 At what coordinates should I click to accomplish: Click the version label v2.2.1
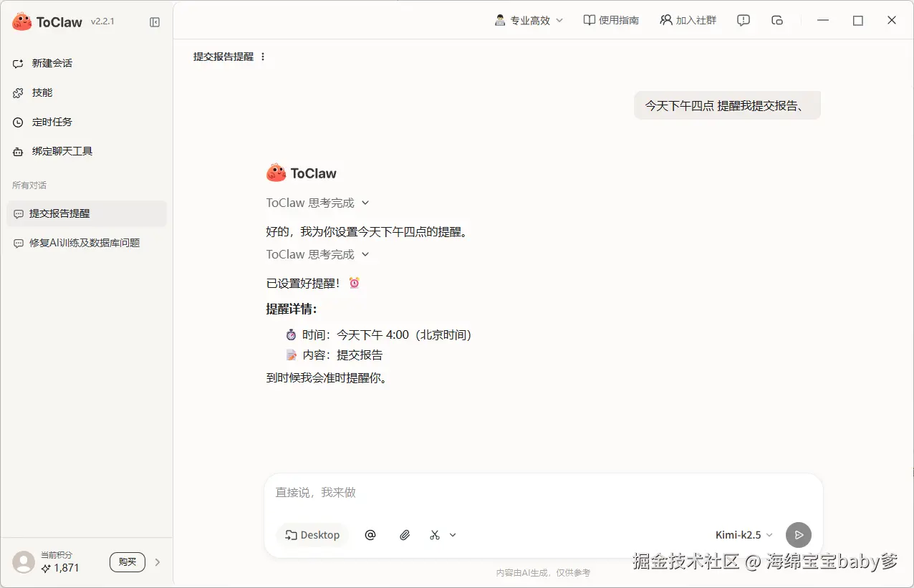coord(102,22)
